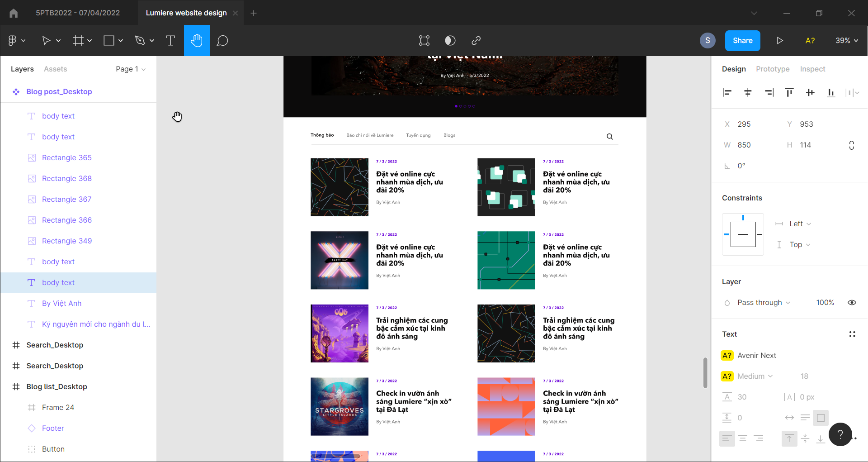Select Auto height text resizing
Viewport: 868px width, 462px height.
point(805,418)
